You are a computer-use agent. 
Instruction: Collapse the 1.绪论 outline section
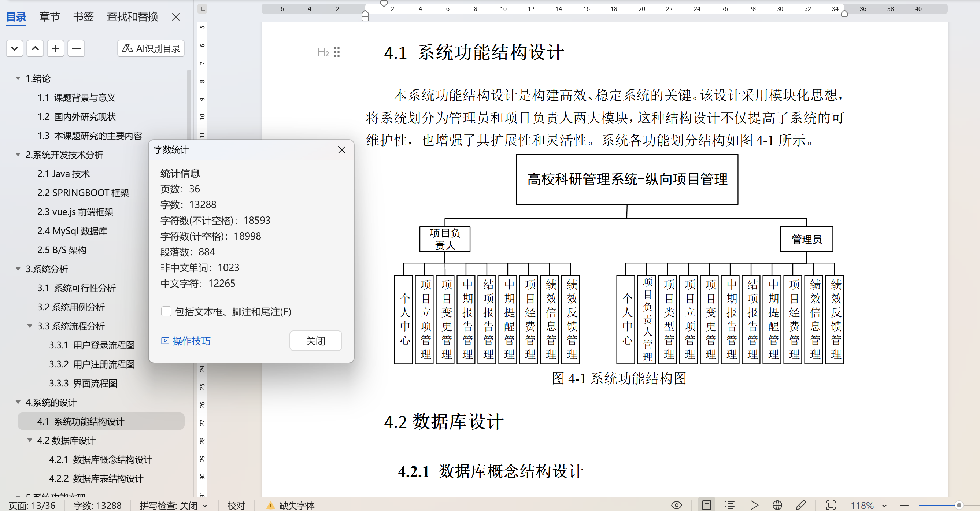coord(18,78)
